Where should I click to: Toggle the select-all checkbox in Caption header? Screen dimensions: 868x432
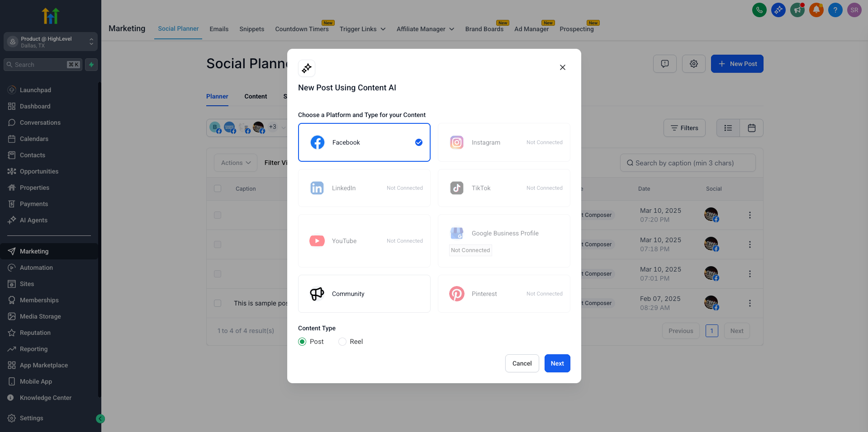pos(218,188)
